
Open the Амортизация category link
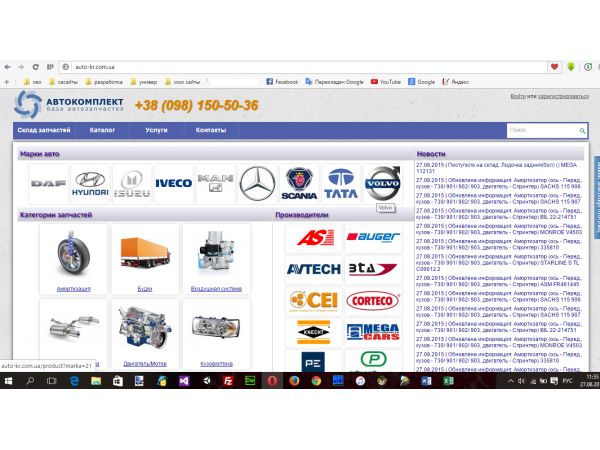tap(73, 289)
